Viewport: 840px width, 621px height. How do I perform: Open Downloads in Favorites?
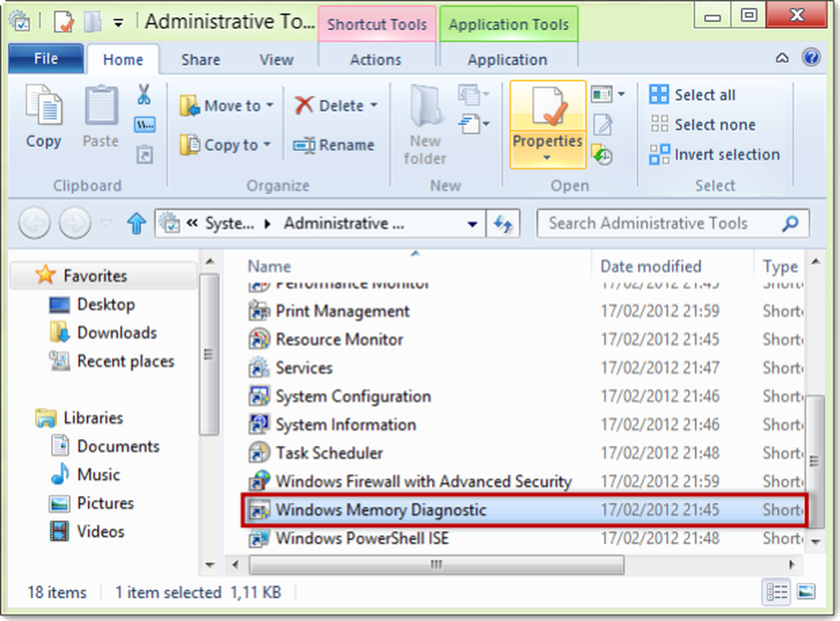pyautogui.click(x=103, y=333)
